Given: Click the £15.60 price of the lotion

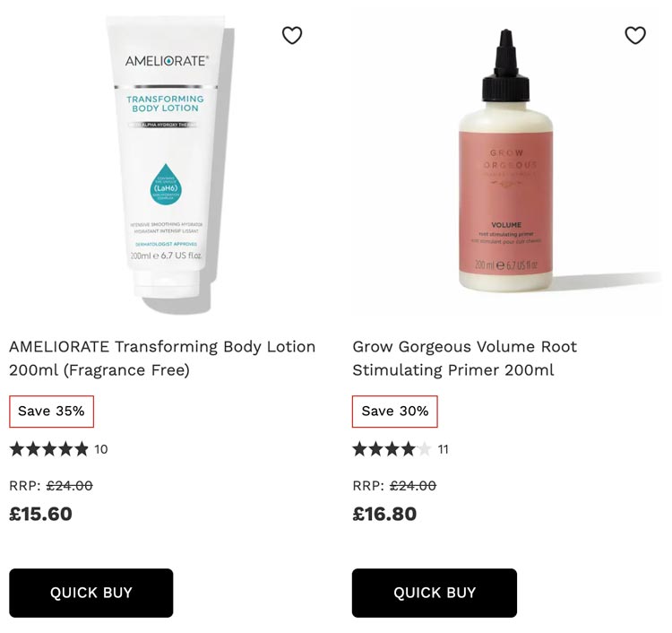Looking at the screenshot, I should tap(40, 514).
